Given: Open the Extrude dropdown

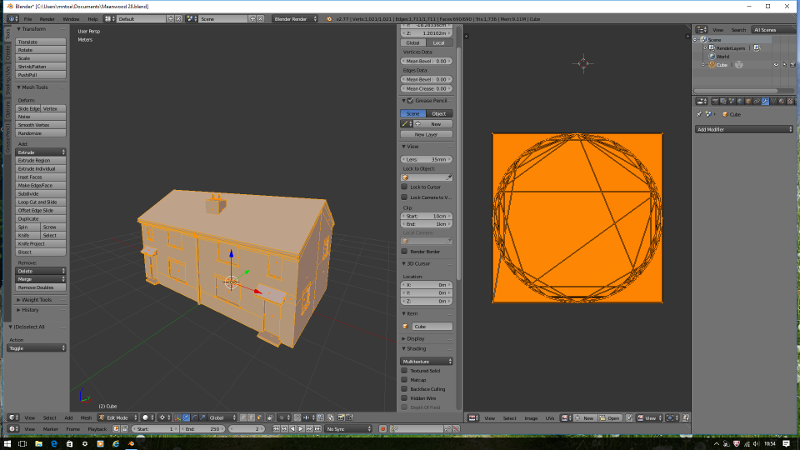Looking at the screenshot, I should [x=41, y=152].
